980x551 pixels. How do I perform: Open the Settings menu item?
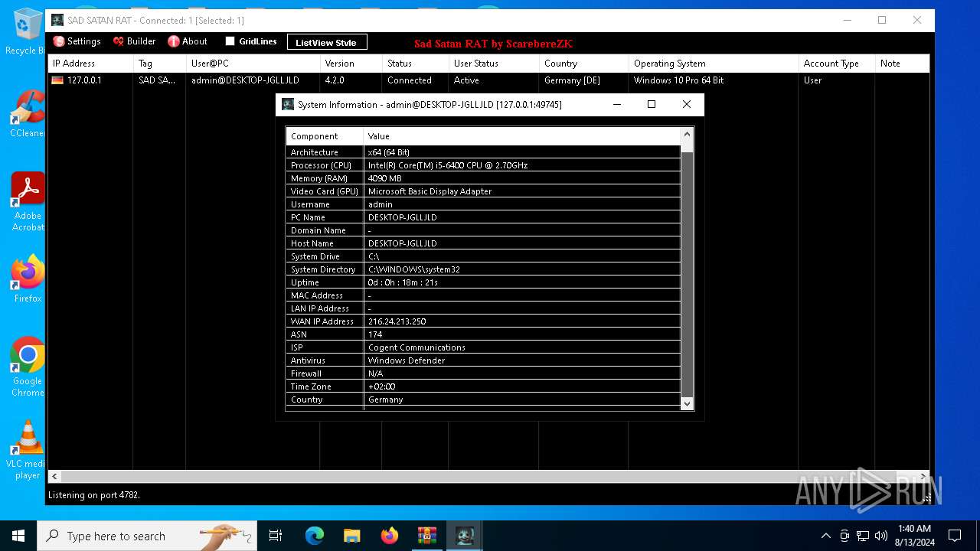[77, 41]
